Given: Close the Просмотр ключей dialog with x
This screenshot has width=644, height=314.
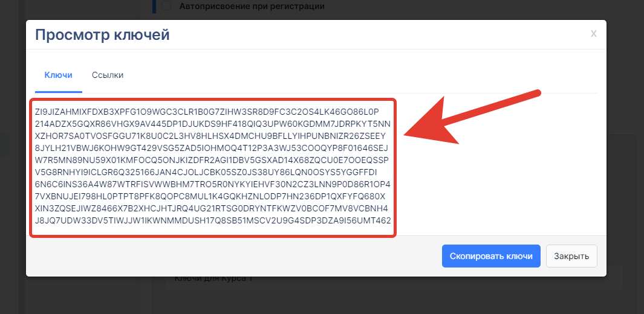Looking at the screenshot, I should pos(593,34).
